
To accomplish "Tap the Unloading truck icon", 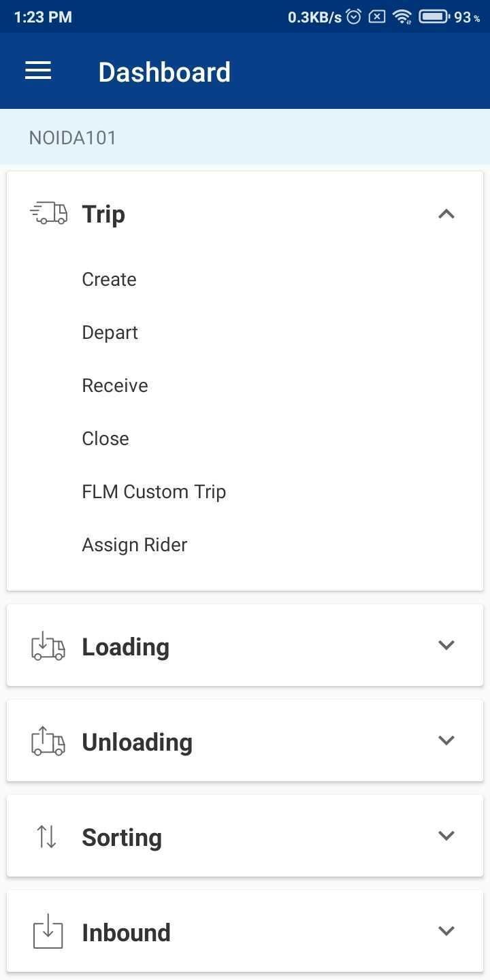I will pyautogui.click(x=48, y=741).
